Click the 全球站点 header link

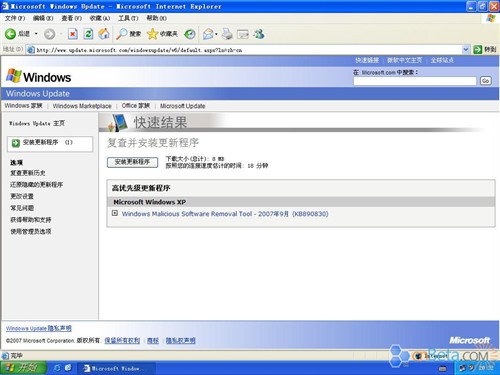(442, 60)
